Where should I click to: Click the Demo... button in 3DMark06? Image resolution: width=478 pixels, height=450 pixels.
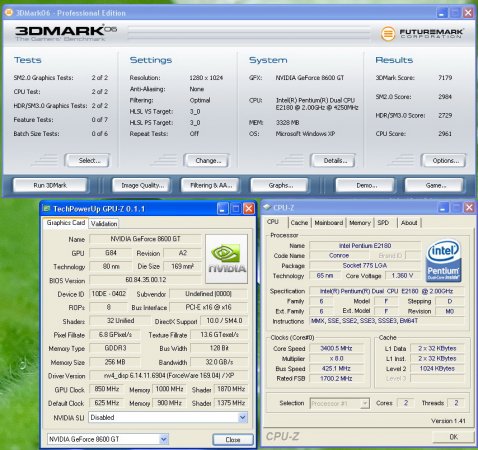(x=365, y=185)
